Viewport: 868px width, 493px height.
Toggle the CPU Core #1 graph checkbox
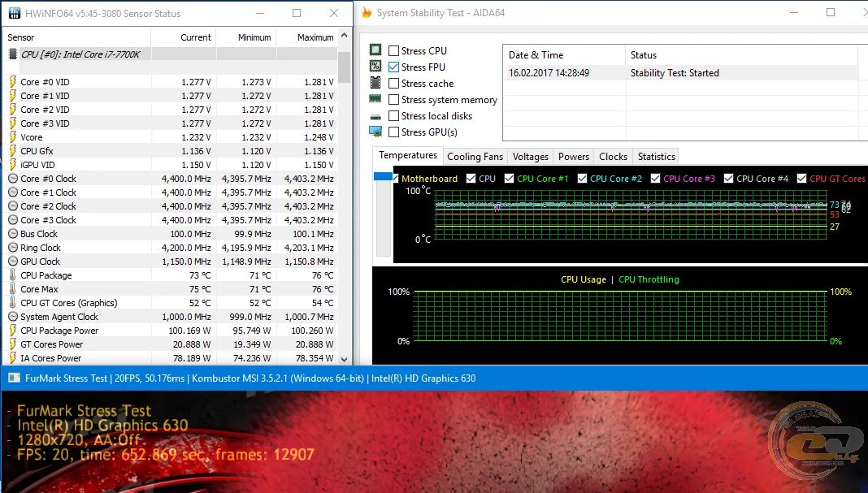[509, 178]
